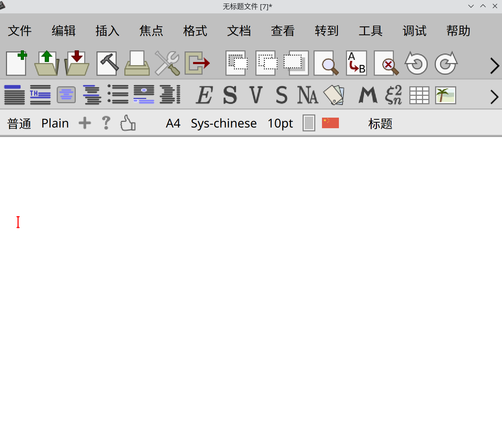502x448 pixels.
Task: Select the save document icon
Action: click(x=76, y=63)
